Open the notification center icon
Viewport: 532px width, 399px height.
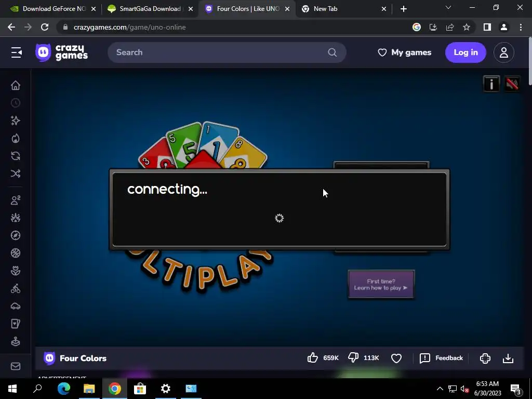[x=515, y=389]
